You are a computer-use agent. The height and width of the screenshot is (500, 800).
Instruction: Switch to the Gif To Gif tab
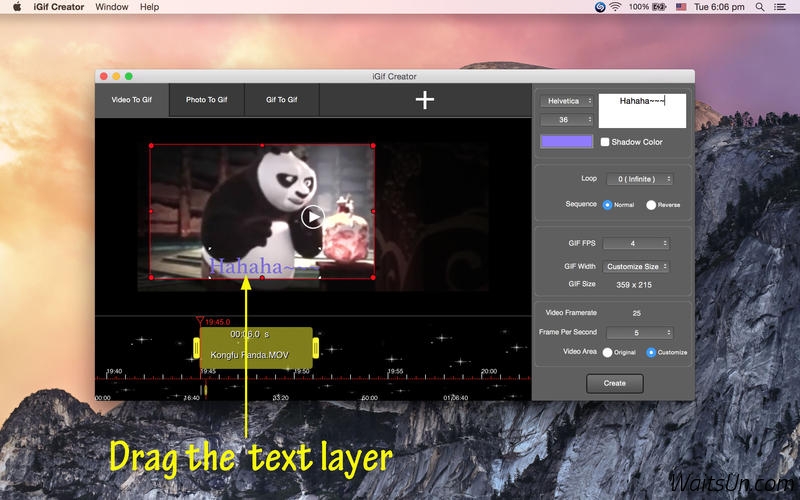coord(282,100)
